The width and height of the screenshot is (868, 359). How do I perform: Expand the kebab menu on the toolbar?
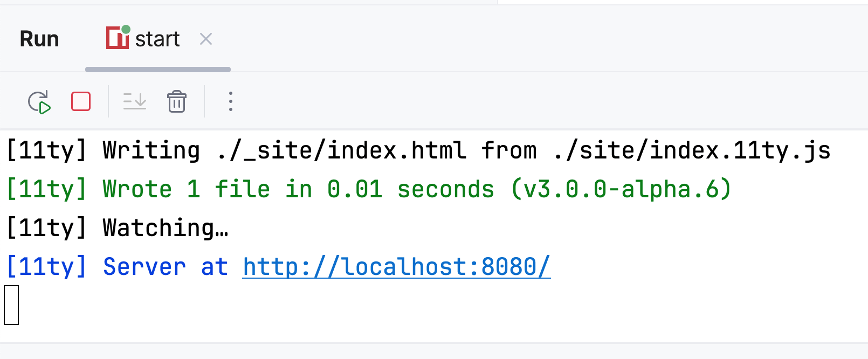(230, 101)
